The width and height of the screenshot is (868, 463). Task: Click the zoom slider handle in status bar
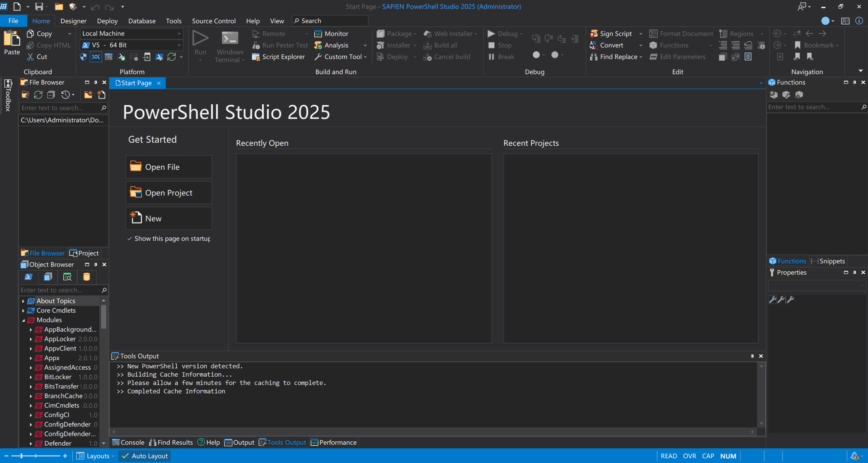click(21, 456)
